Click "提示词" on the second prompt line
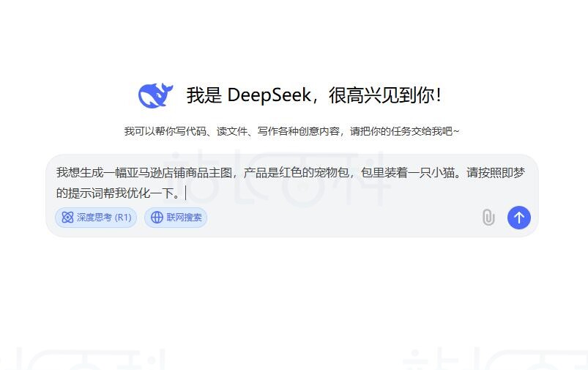Viewport: 588px width, 370px height. coord(86,193)
